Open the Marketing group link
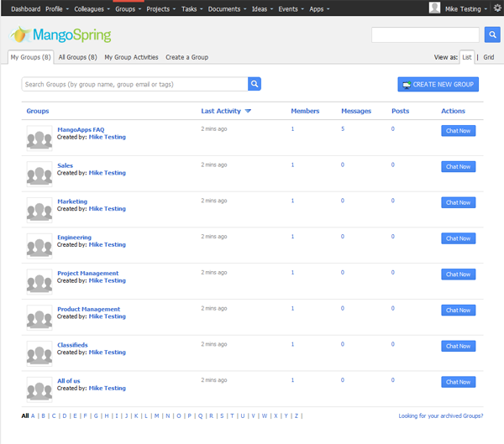Image resolution: width=504 pixels, height=444 pixels. point(72,201)
